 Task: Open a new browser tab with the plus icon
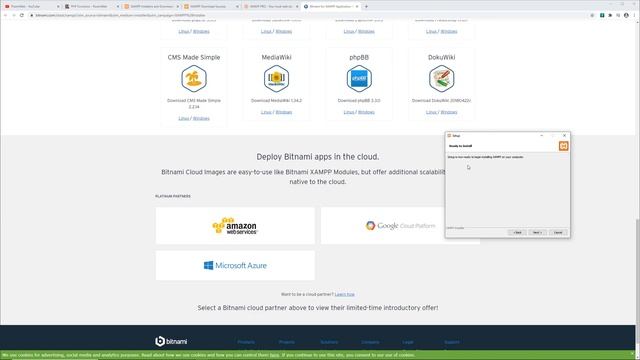point(366,7)
